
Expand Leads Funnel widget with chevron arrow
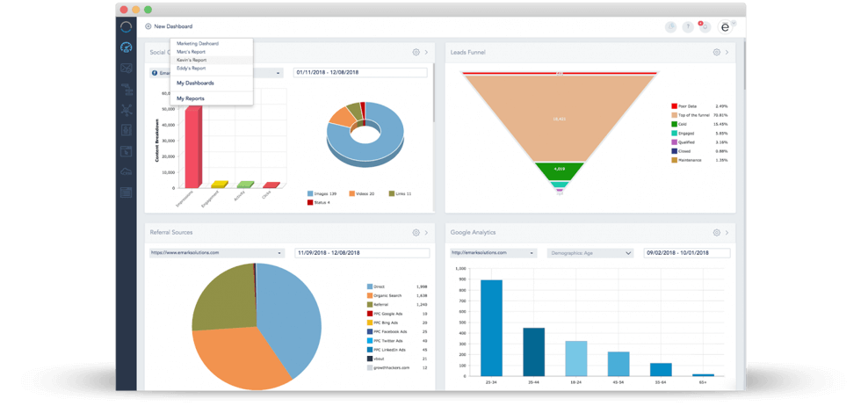point(727,52)
